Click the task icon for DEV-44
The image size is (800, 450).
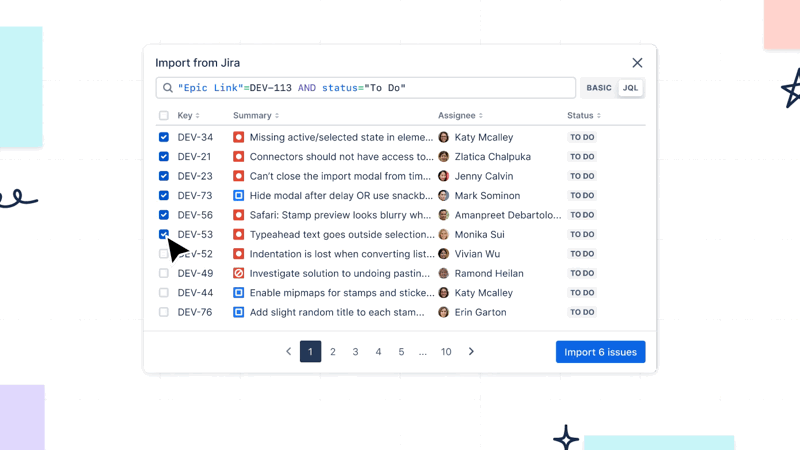click(x=238, y=292)
